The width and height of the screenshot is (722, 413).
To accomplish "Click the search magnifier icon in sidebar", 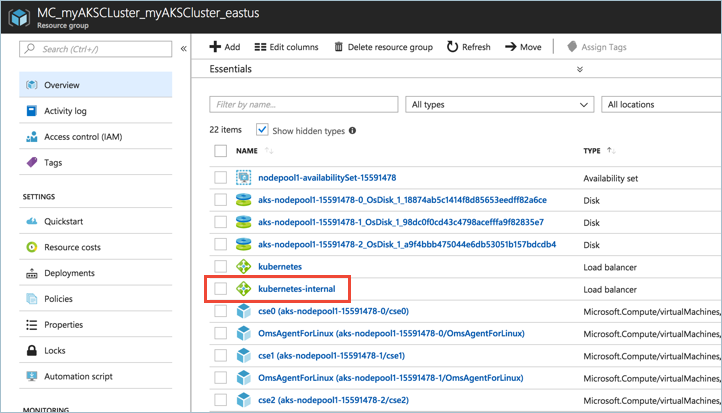I will pyautogui.click(x=30, y=48).
